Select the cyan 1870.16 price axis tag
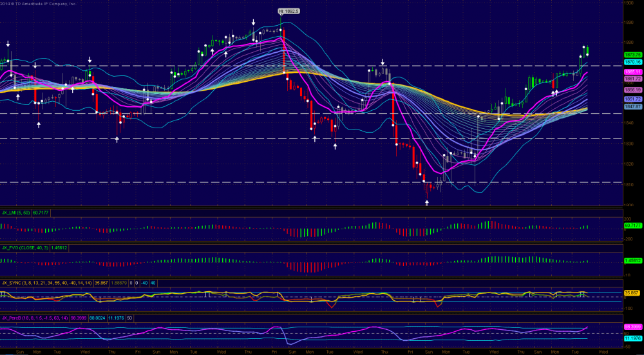This screenshot has height=355, width=644. pyautogui.click(x=632, y=62)
